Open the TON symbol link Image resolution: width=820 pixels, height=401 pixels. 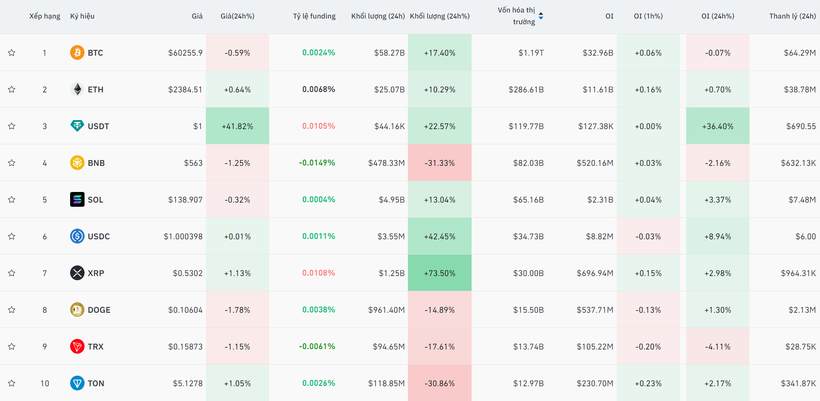pos(96,383)
